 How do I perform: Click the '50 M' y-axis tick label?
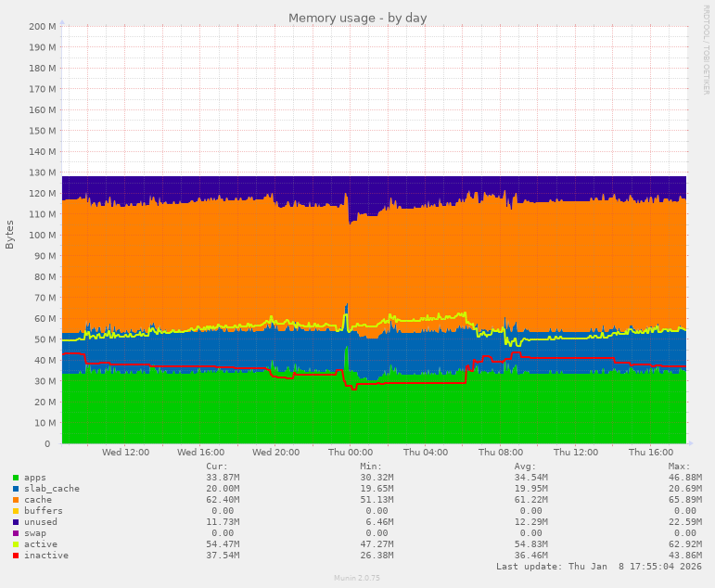(x=45, y=339)
